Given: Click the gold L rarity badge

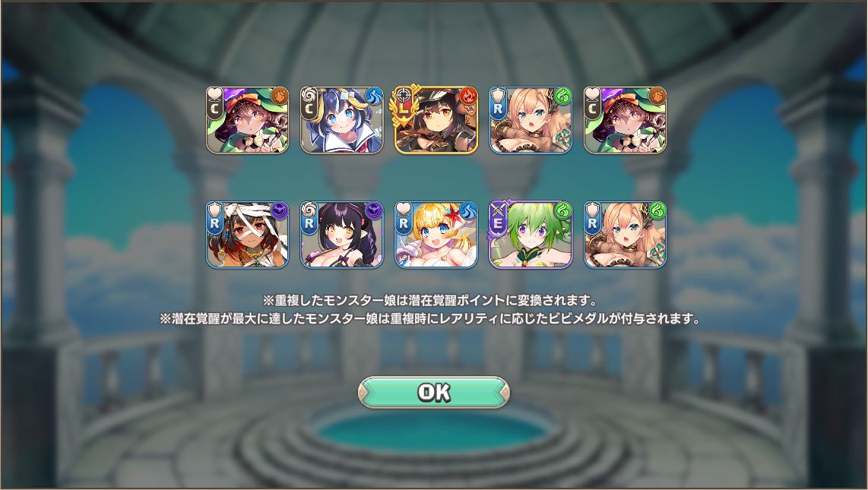Looking at the screenshot, I should coord(404,107).
